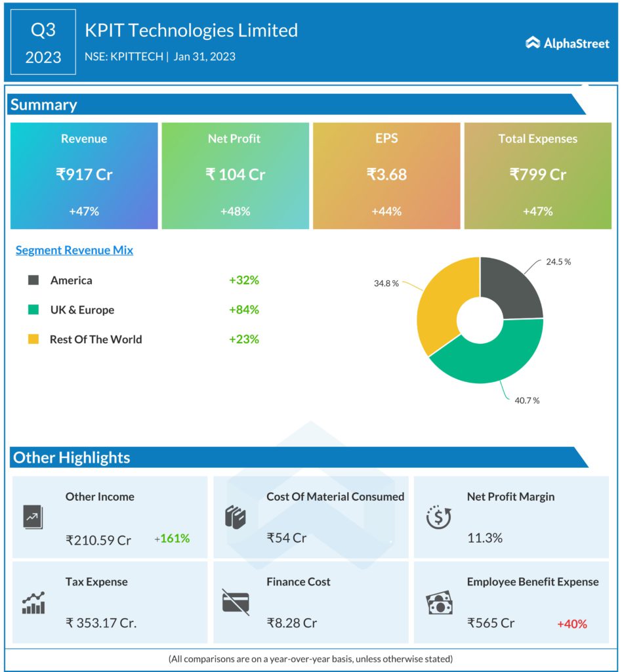Click the AlphaStreet logo icon
622x672 pixels.
533,43
